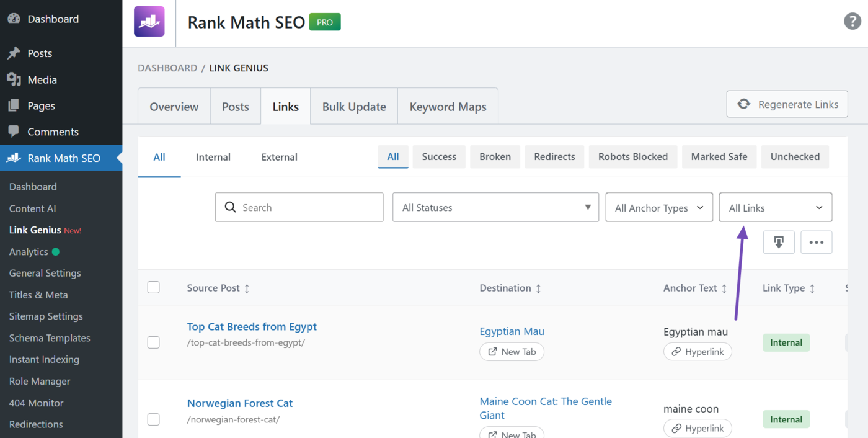Open the ellipsis more-options icon
This screenshot has height=438, width=868.
(x=817, y=242)
